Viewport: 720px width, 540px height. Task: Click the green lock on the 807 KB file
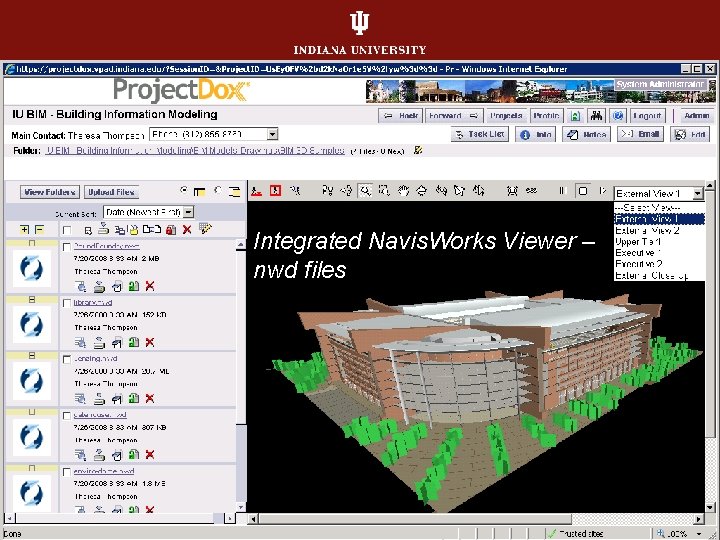(x=134, y=455)
